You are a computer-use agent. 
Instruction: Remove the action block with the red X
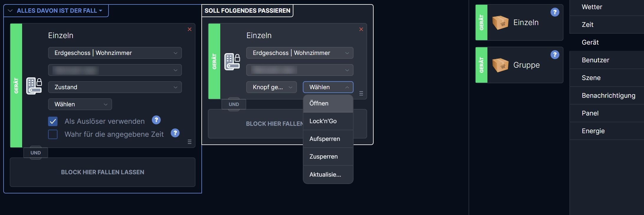click(x=361, y=29)
